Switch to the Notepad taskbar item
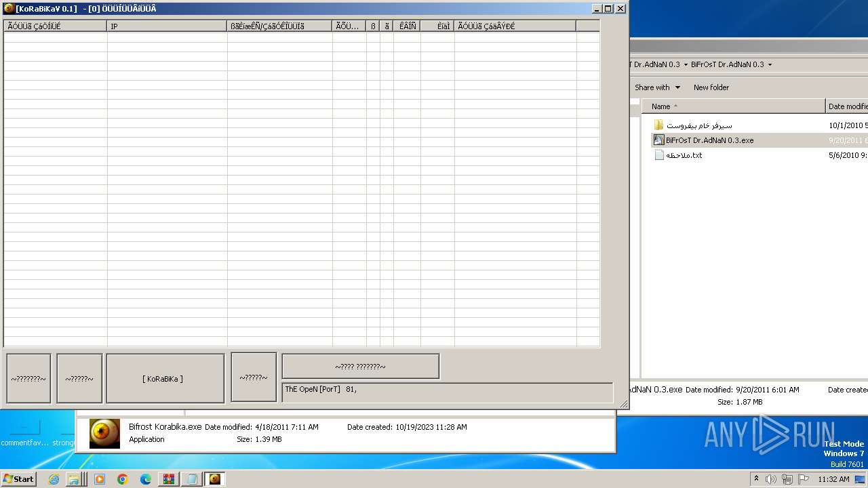 (x=192, y=479)
